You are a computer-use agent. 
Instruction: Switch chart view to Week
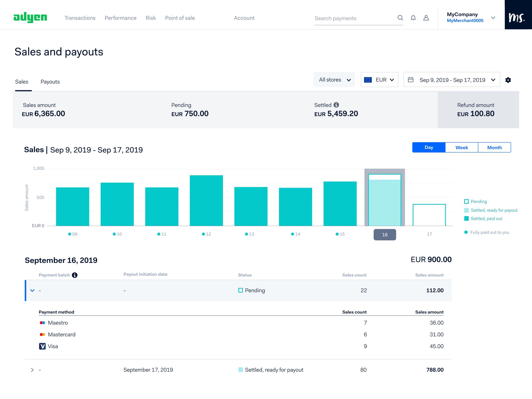[x=461, y=147]
